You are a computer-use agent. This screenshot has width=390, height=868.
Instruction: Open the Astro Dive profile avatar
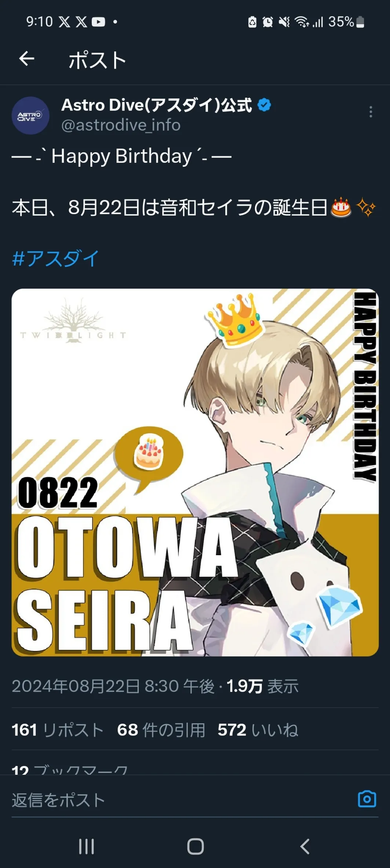[x=30, y=115]
